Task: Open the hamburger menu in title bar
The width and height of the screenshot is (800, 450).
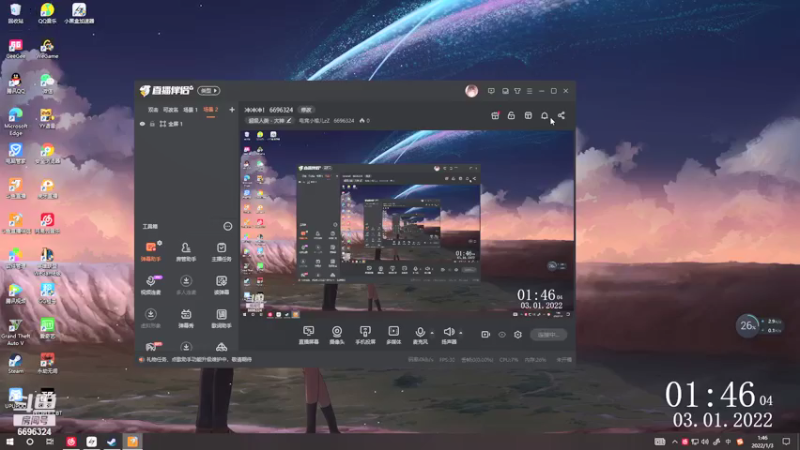Action: tap(530, 91)
